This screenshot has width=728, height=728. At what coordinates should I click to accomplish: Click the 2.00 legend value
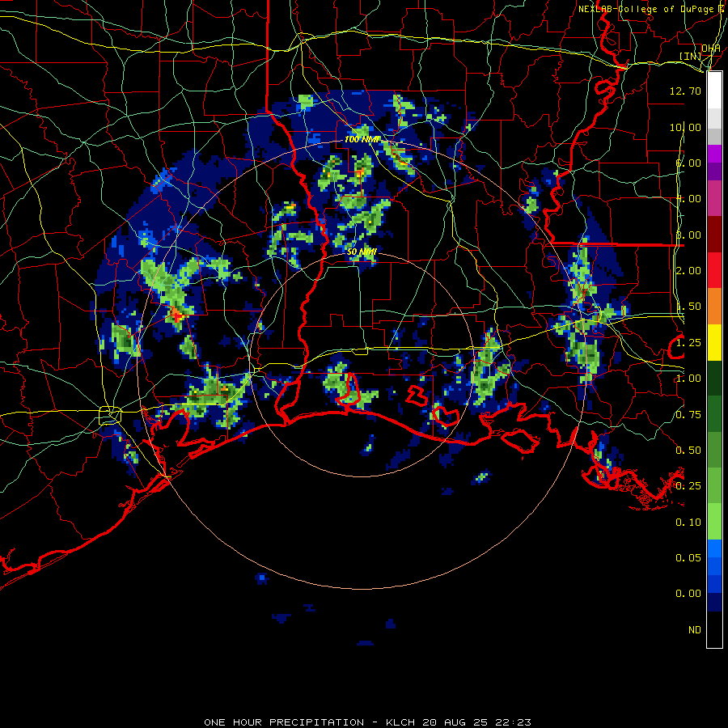(688, 271)
